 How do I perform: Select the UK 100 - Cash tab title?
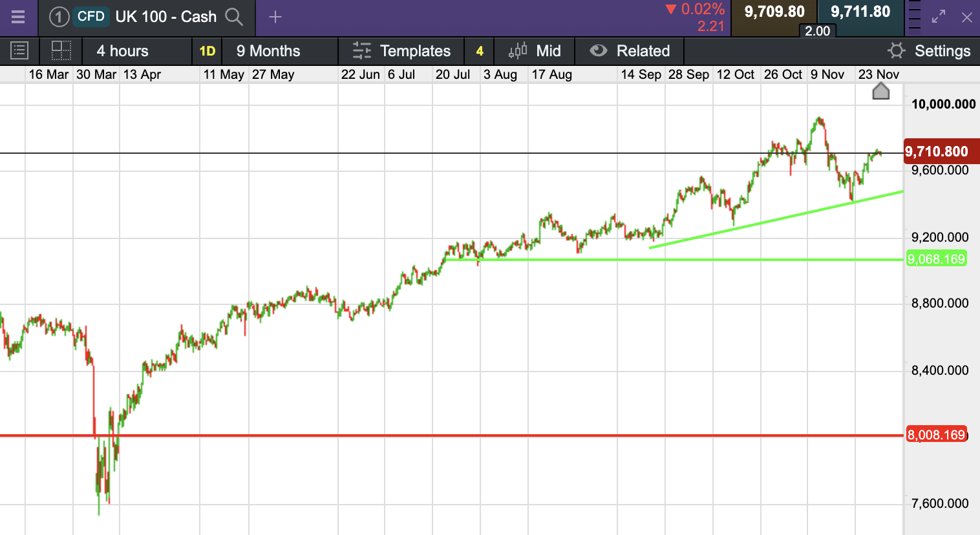point(166,17)
